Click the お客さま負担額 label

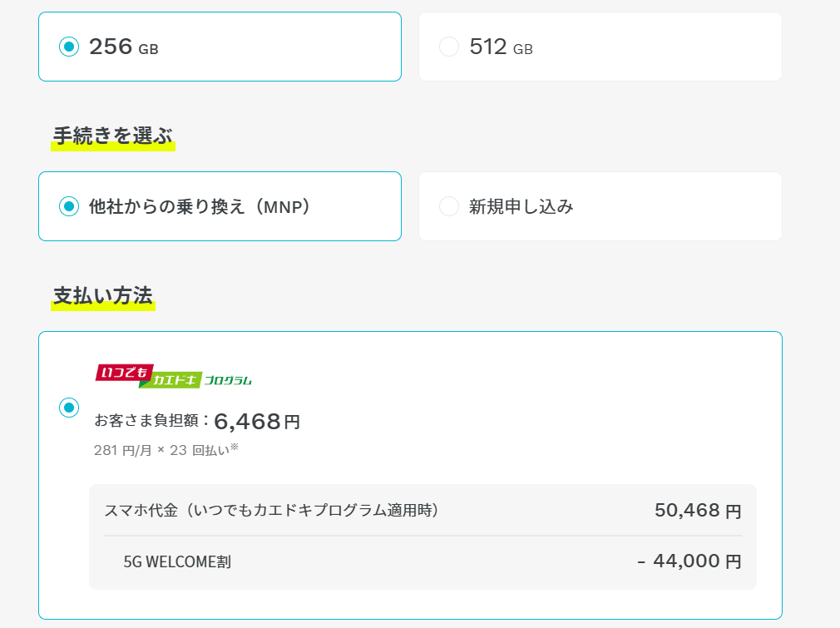(x=152, y=421)
